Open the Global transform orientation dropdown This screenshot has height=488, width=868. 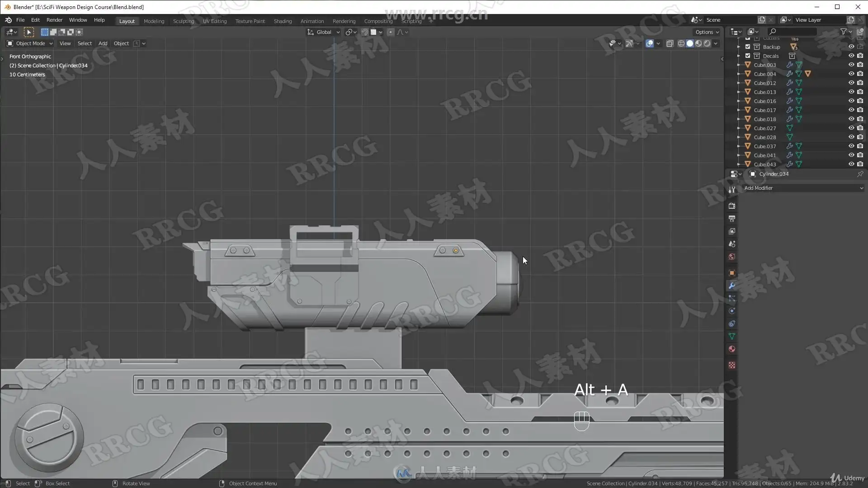point(324,32)
